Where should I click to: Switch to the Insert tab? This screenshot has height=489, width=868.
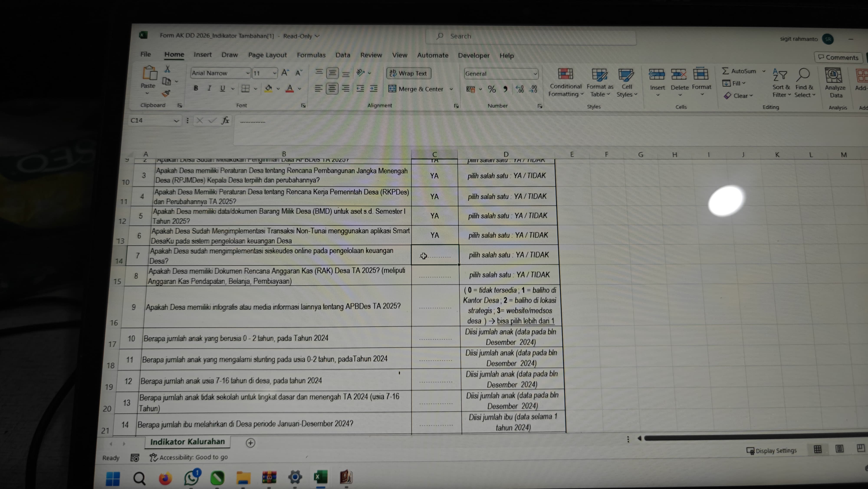pos(202,55)
